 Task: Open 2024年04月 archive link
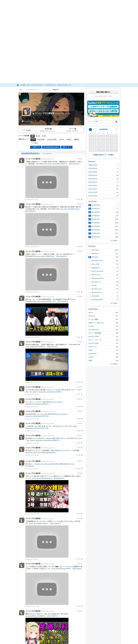pyautogui.click(x=95, y=230)
